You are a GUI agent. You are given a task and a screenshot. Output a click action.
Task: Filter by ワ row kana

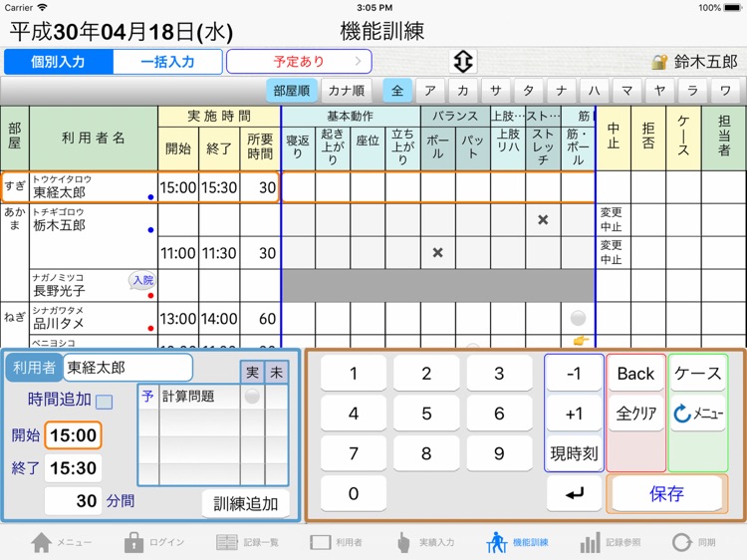pos(725,91)
